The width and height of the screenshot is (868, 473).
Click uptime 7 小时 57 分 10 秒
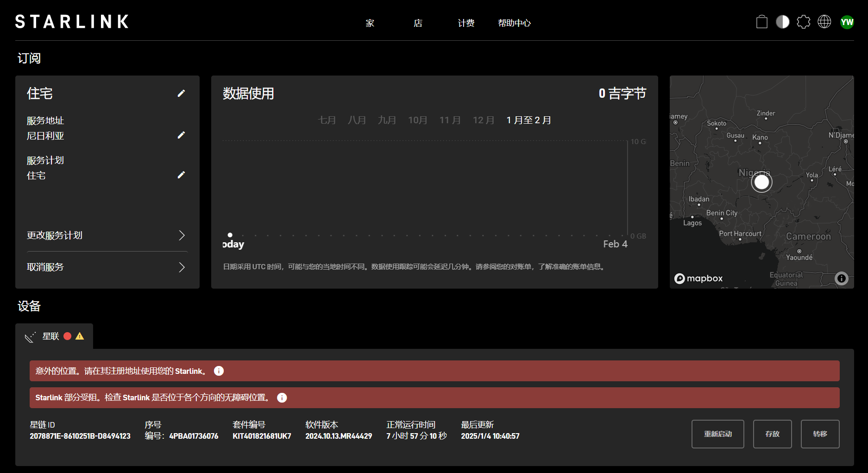[416, 436]
